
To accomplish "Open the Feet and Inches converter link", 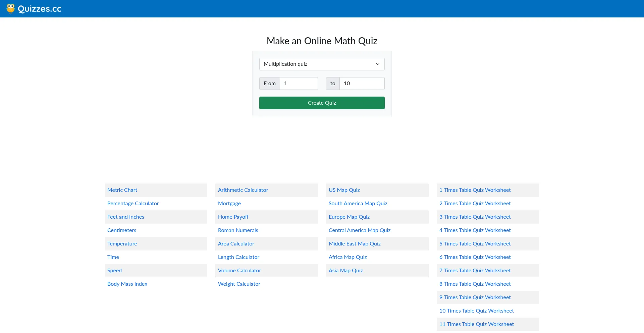I will 126,217.
